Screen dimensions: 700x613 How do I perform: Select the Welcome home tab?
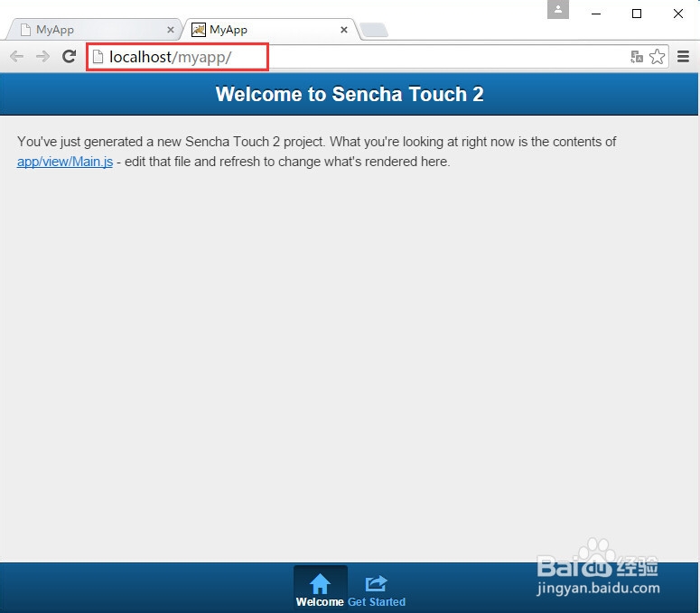320,589
